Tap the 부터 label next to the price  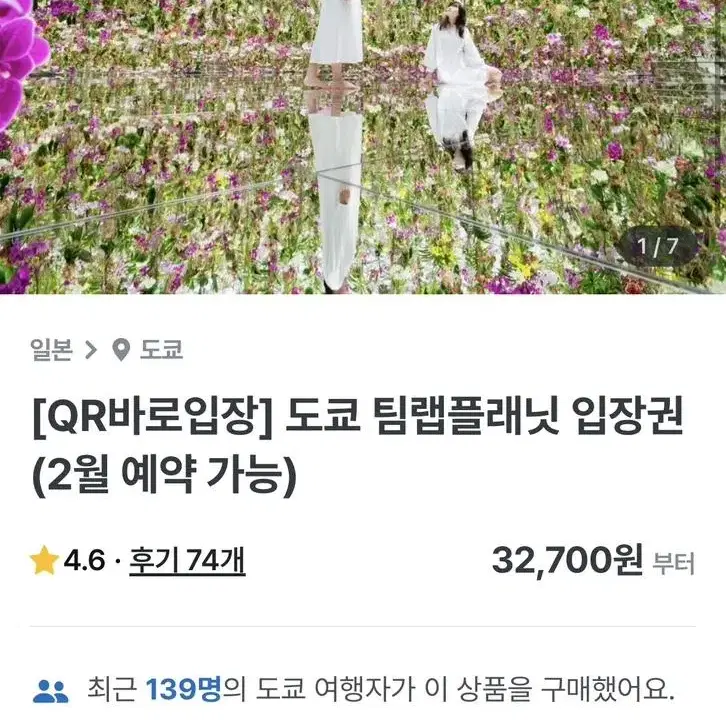(674, 563)
